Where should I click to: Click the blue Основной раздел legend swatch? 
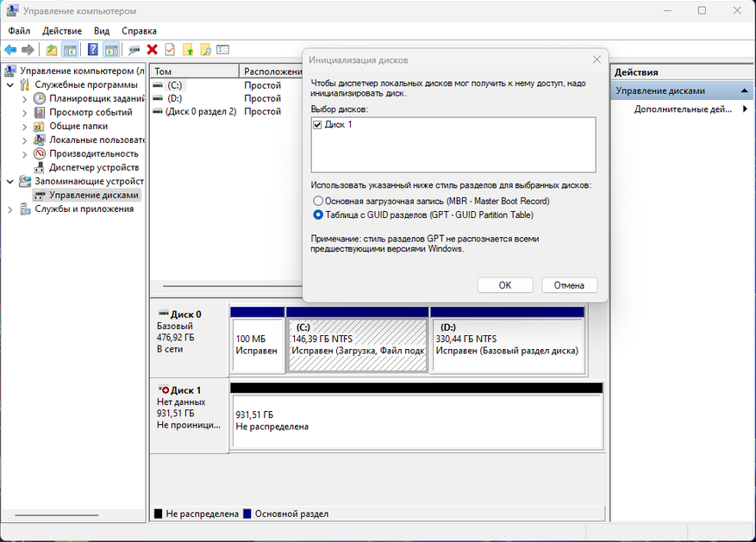[x=247, y=514]
